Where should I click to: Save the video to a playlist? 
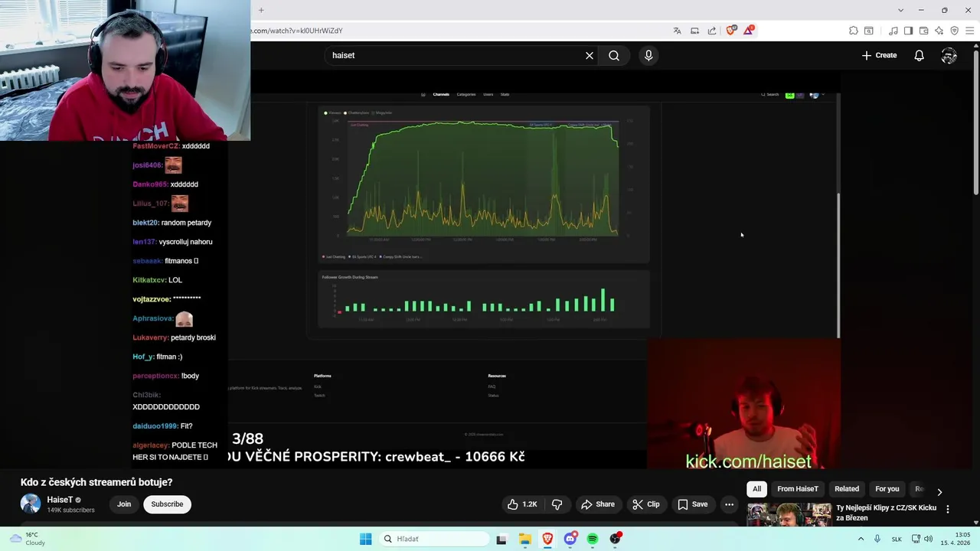(x=692, y=504)
